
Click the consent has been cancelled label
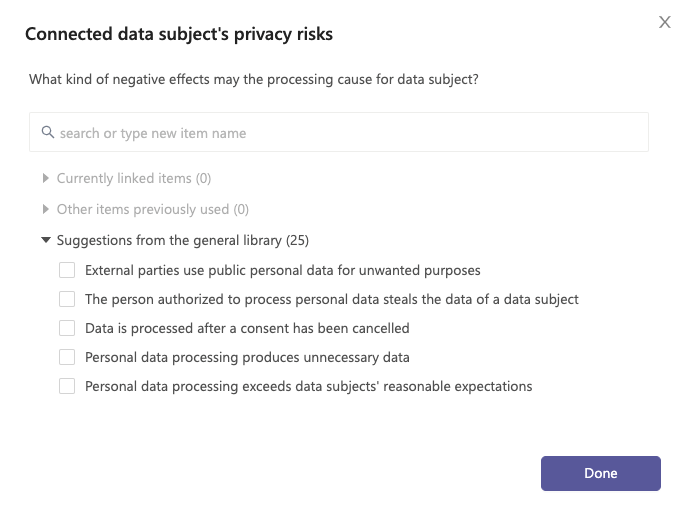coord(247,328)
